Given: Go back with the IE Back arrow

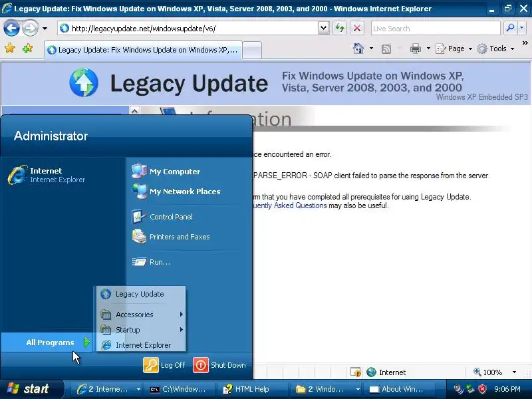Looking at the screenshot, I should click(11, 28).
